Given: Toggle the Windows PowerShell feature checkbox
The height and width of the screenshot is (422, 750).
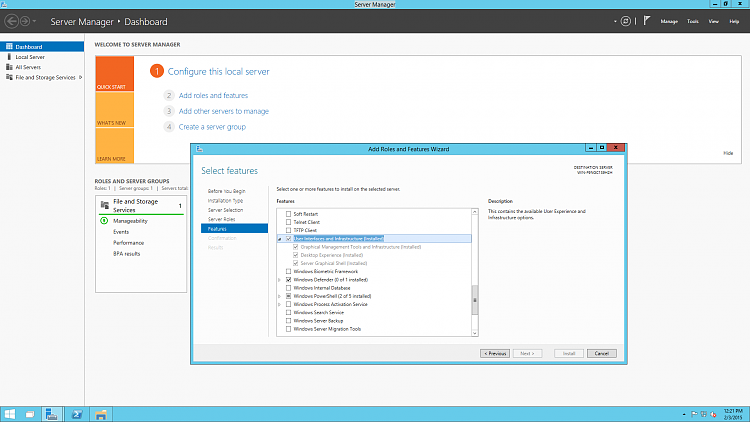Looking at the screenshot, I should coord(288,296).
